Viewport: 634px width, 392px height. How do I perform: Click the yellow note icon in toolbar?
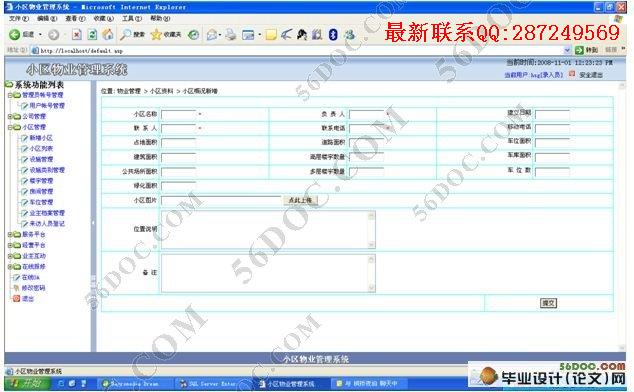click(271, 35)
